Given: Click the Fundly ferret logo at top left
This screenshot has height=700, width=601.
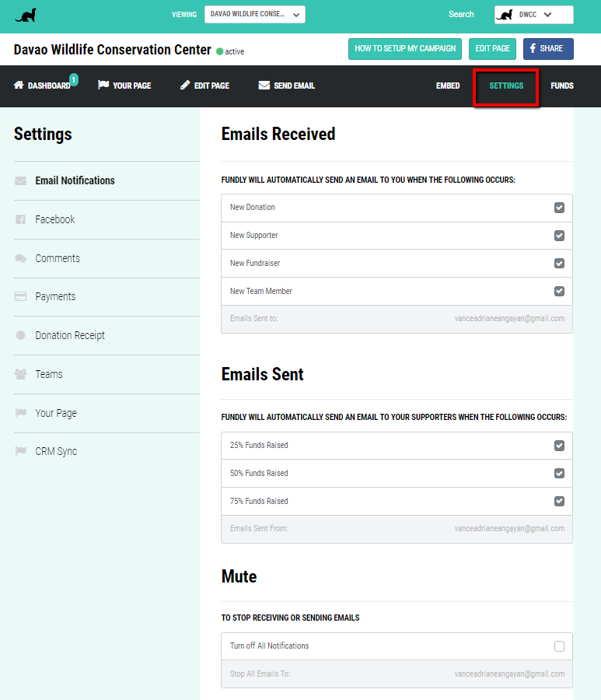Looking at the screenshot, I should (26, 16).
